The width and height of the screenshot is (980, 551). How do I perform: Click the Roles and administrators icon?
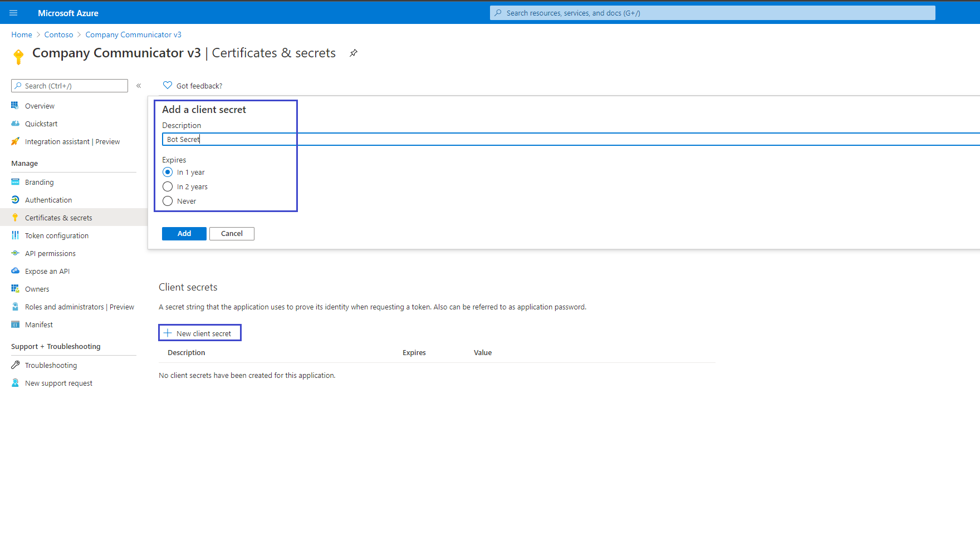pos(15,307)
